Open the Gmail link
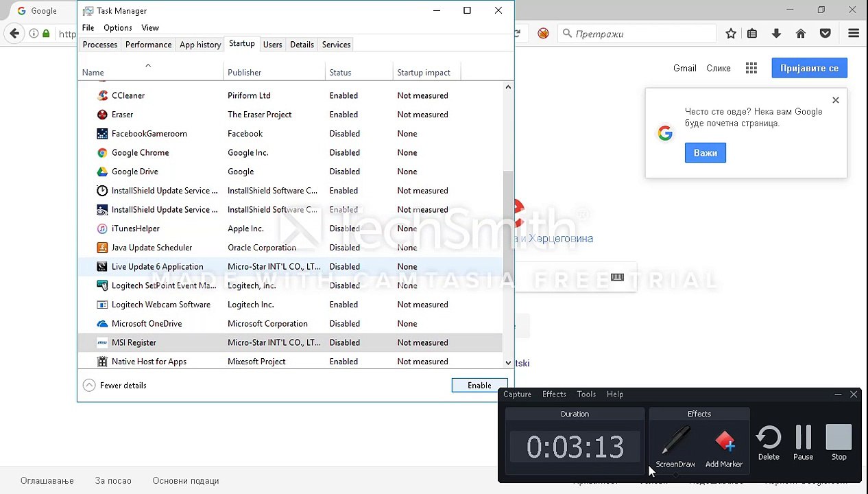Screen dimensions: 868x494 click(x=684, y=68)
